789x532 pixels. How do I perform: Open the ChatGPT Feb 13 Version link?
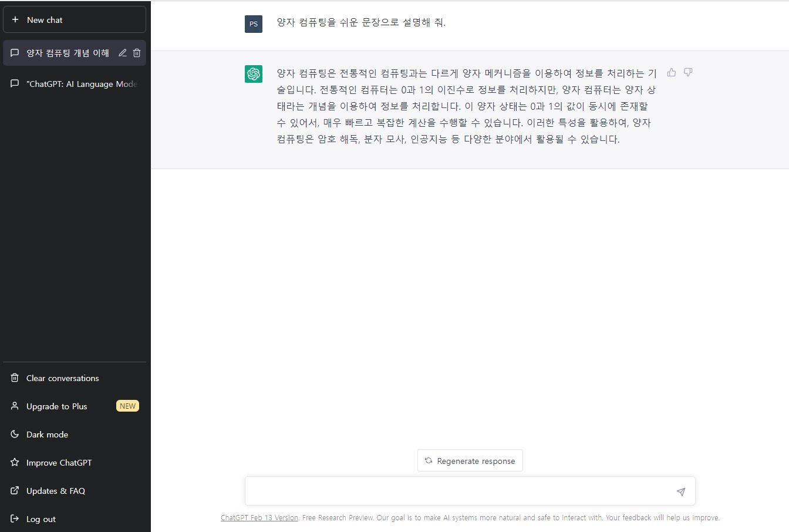coord(259,517)
